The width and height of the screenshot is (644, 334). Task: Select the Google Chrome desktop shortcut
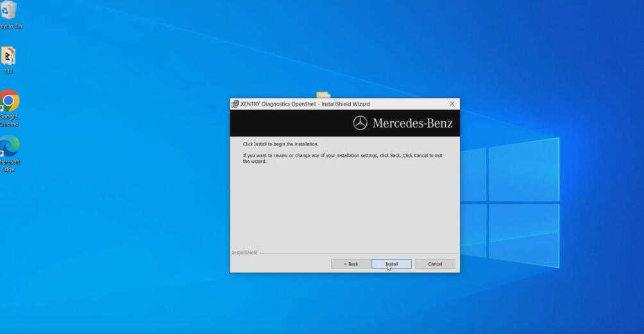pos(10,108)
